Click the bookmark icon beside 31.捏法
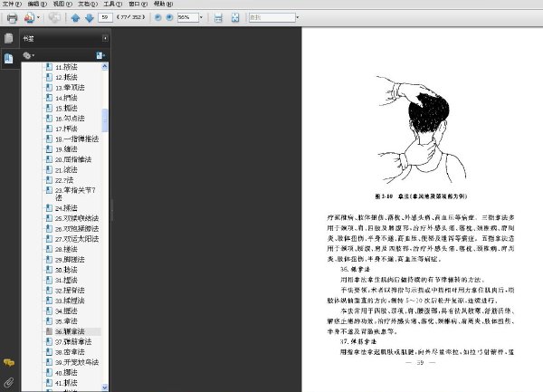This screenshot has width=543, height=392. 50,280
